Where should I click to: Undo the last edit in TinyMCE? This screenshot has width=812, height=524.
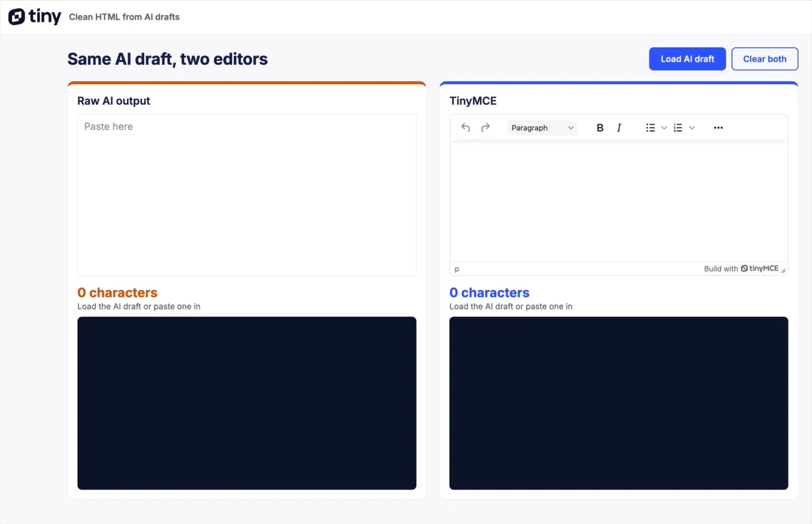466,128
